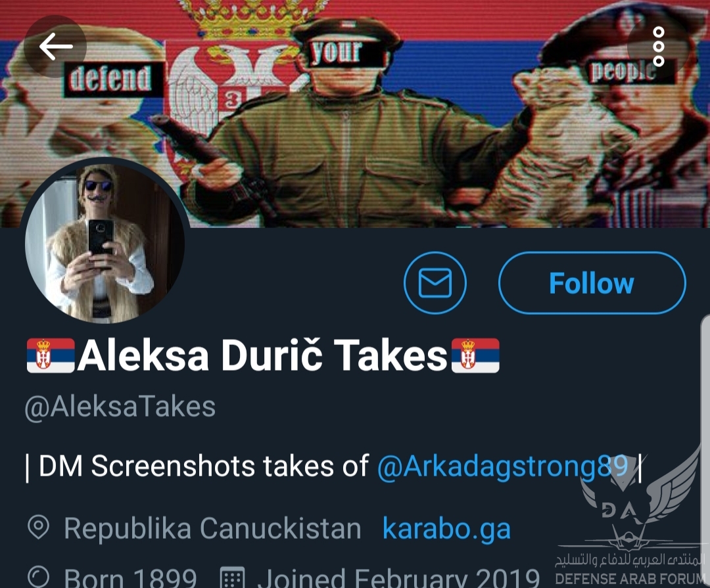710x588 pixels.
Task: Tap the envelope direct message icon
Action: click(435, 283)
